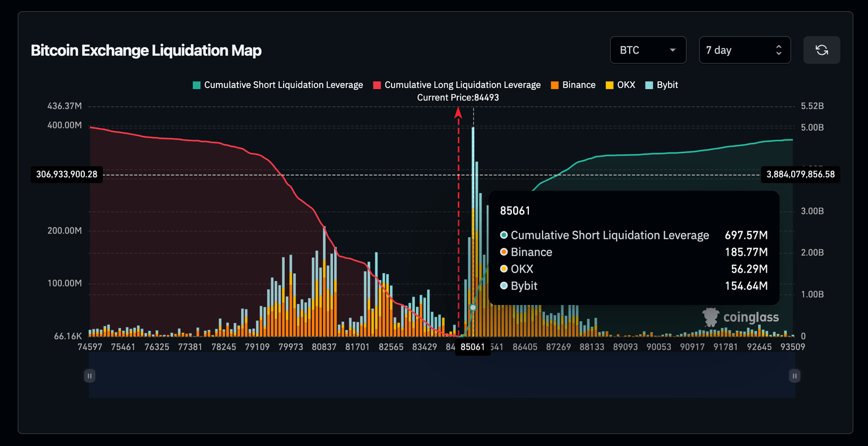Open the BTC coin selector dropdown
The image size is (868, 446).
pos(648,50)
